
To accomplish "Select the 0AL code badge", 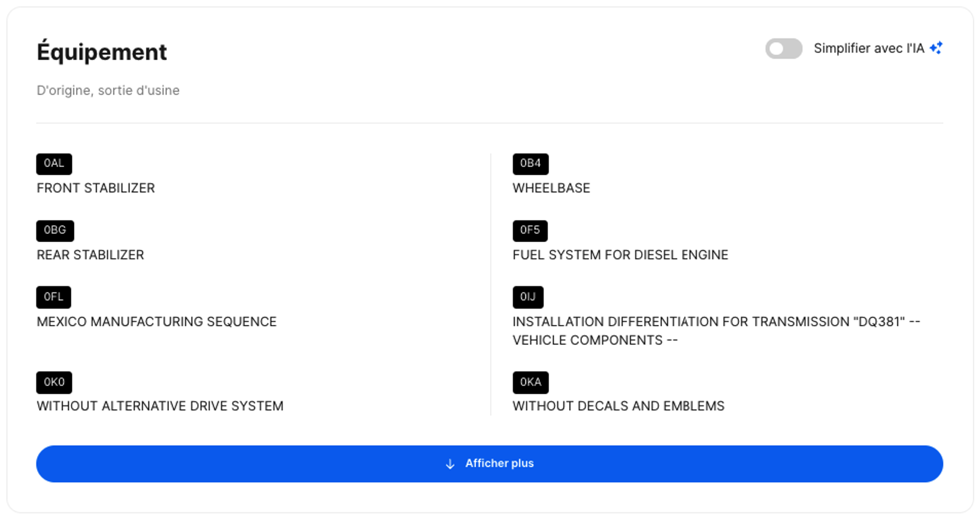I will (54, 164).
